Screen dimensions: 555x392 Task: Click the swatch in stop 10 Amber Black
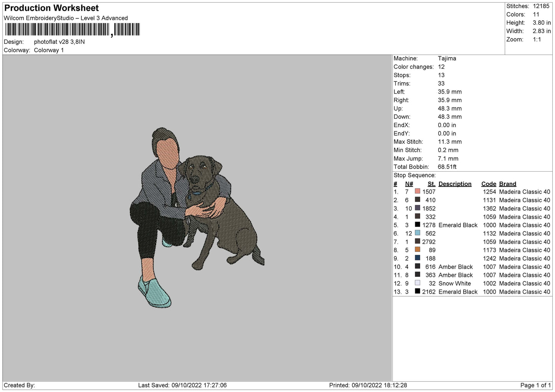[417, 266]
